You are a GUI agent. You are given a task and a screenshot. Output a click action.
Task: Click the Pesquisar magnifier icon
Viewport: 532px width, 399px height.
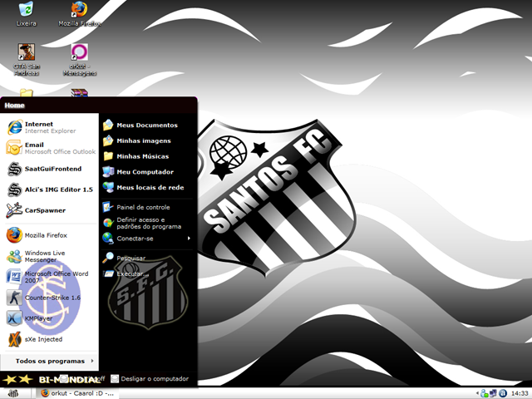click(108, 258)
